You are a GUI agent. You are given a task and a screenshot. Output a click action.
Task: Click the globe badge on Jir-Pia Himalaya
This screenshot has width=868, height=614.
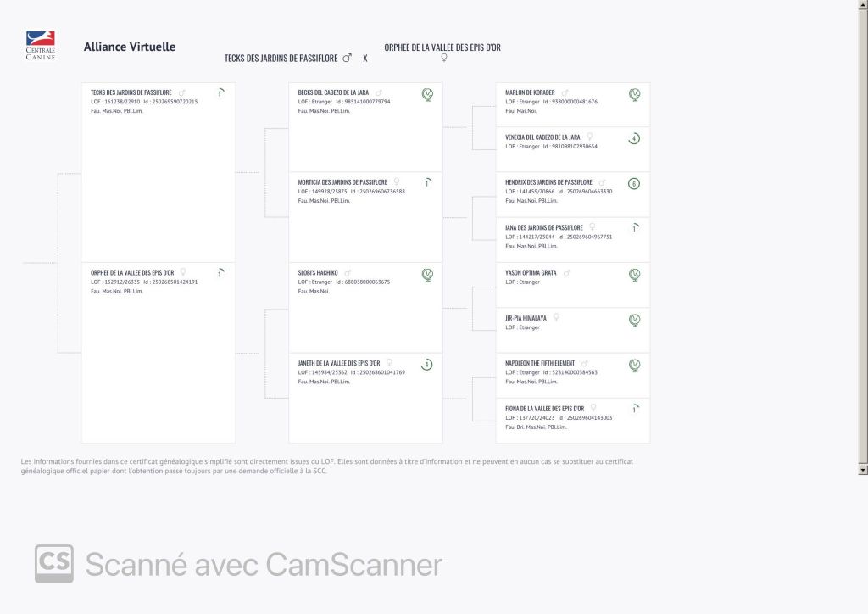tap(635, 320)
